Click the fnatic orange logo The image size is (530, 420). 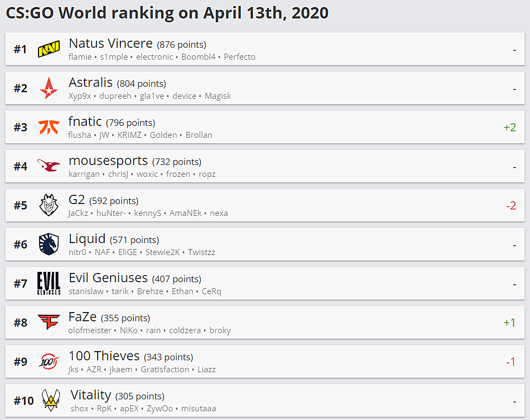49,127
